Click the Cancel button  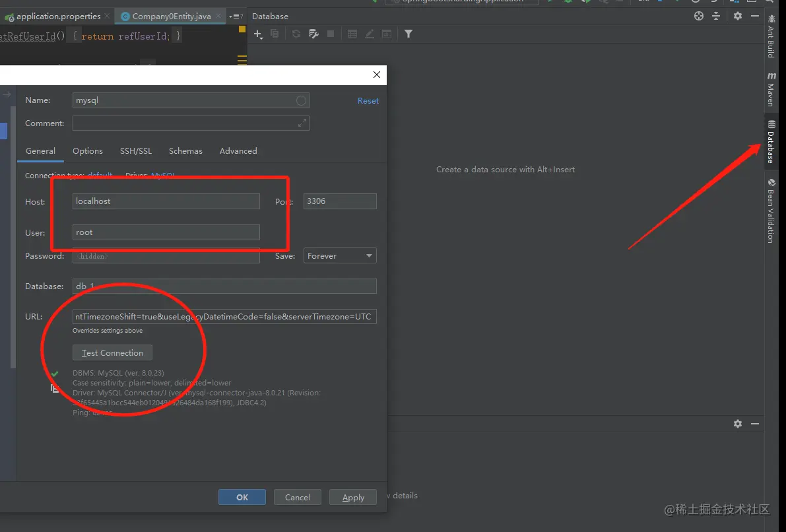point(297,497)
